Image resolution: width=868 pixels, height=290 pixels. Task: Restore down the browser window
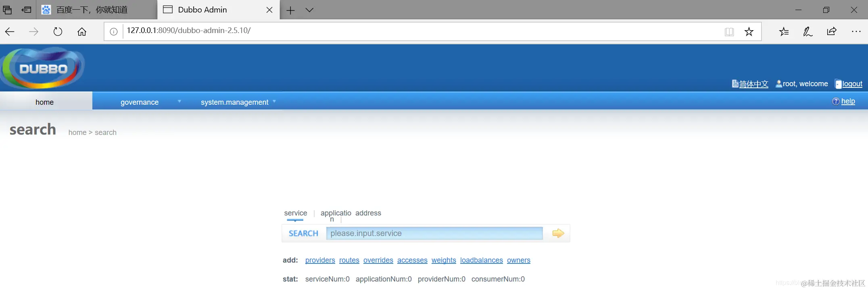coord(826,10)
